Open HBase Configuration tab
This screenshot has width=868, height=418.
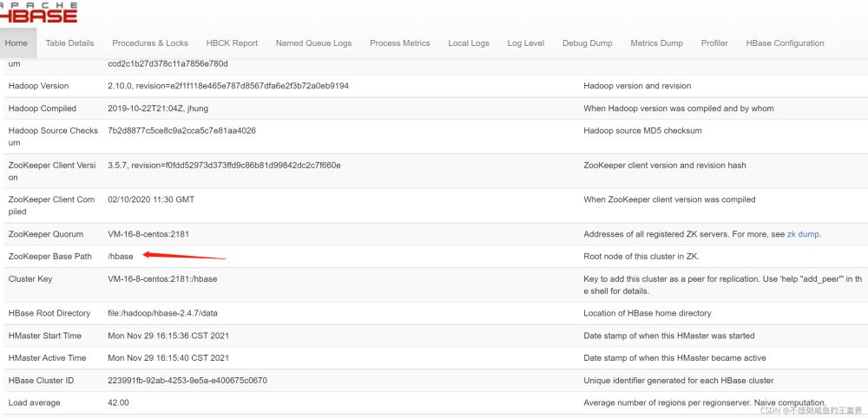[x=785, y=43]
